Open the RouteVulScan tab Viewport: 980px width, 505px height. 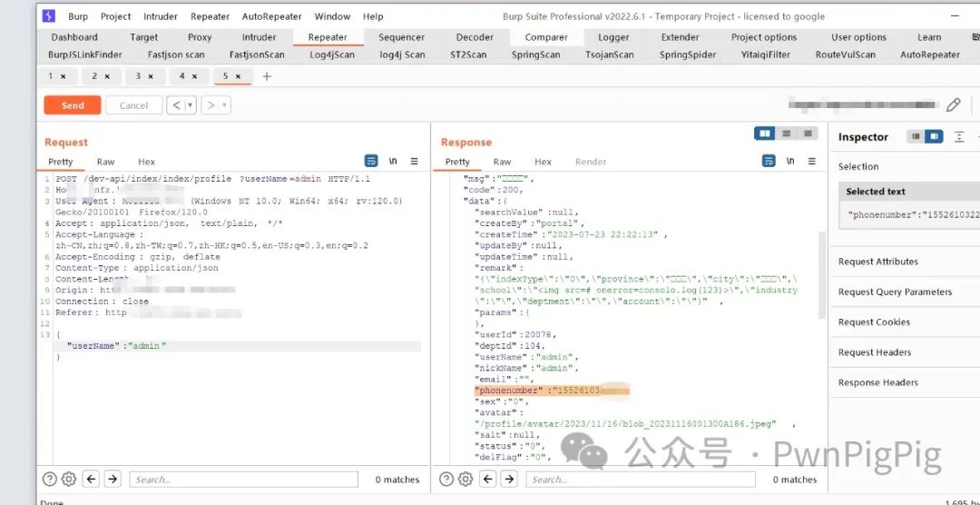pyautogui.click(x=845, y=54)
